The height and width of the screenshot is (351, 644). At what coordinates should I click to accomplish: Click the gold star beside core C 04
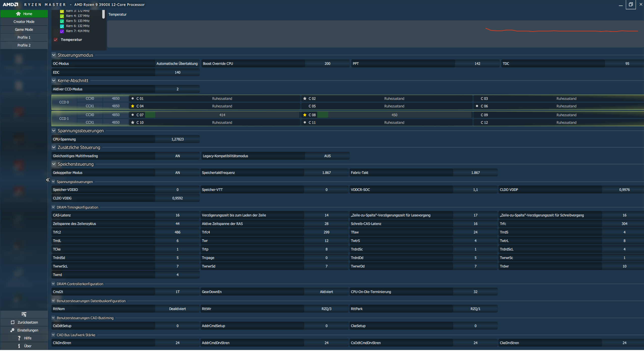133,106
